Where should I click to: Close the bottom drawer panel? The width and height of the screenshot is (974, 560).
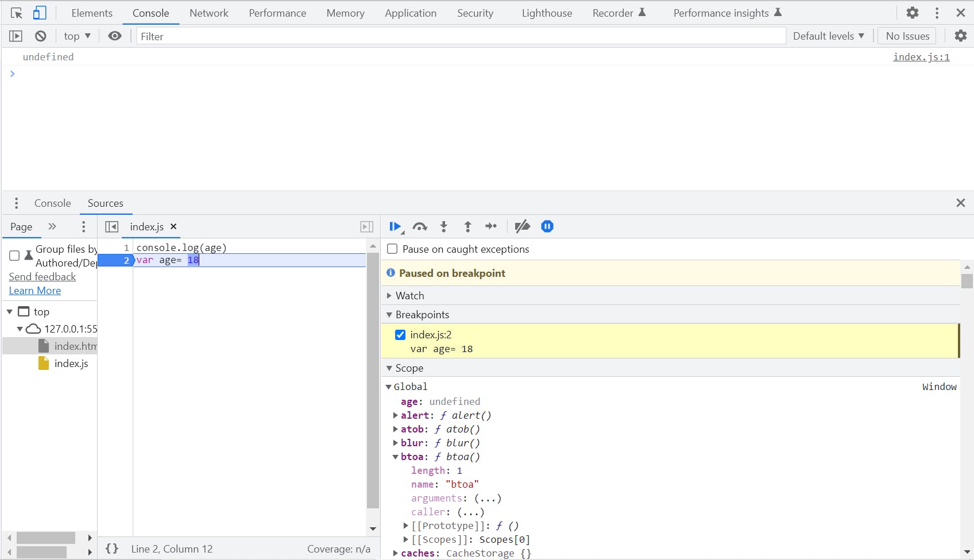point(960,203)
